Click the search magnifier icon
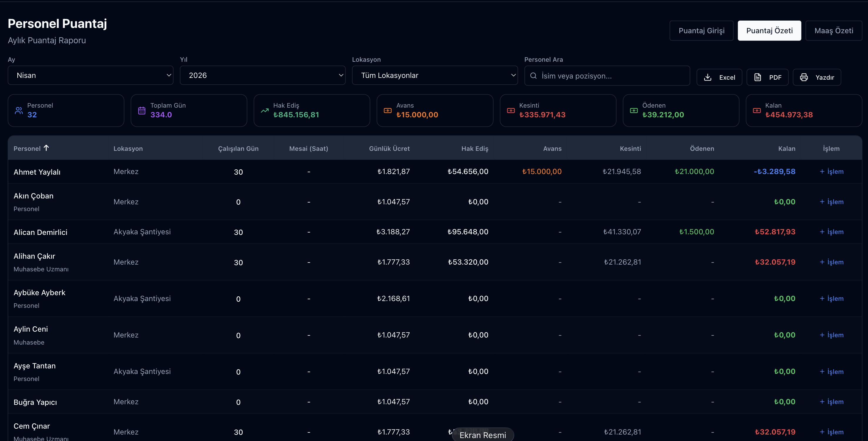This screenshot has width=868, height=441. point(533,76)
